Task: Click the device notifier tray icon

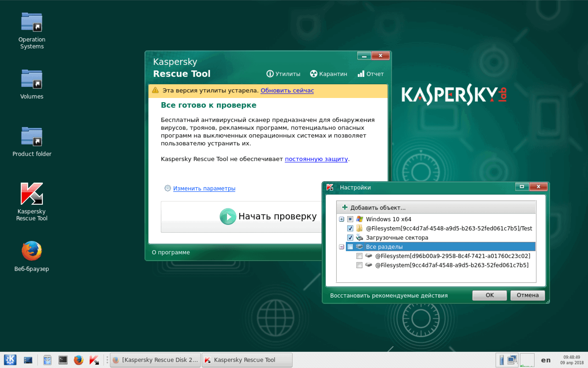Action: coord(502,360)
